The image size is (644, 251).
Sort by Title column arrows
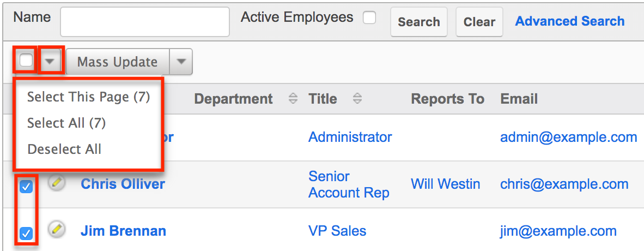point(357,99)
